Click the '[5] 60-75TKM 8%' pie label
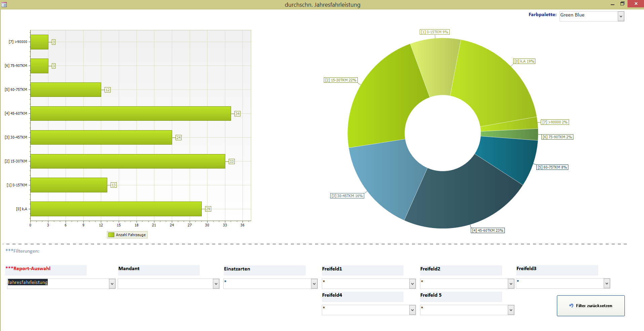Screen dimensions: 644x331 click(552, 167)
